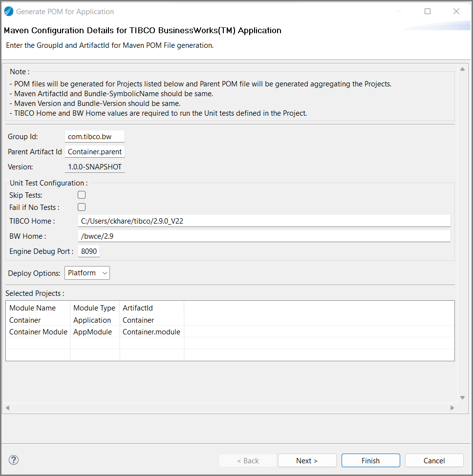Edit the Engine Debug Port value
This screenshot has width=473, height=476.
click(89, 251)
